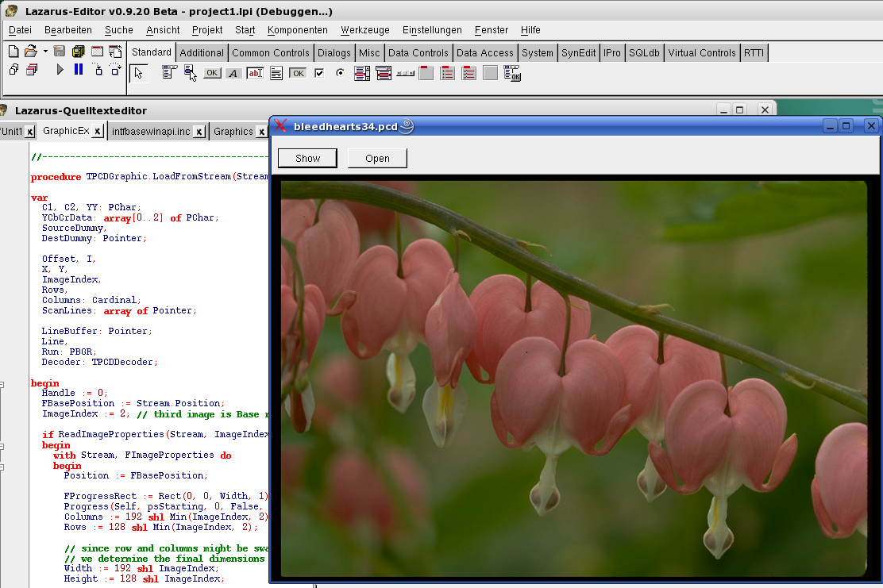Switch to the intfbasewinapi.inc editor tab

151,131
